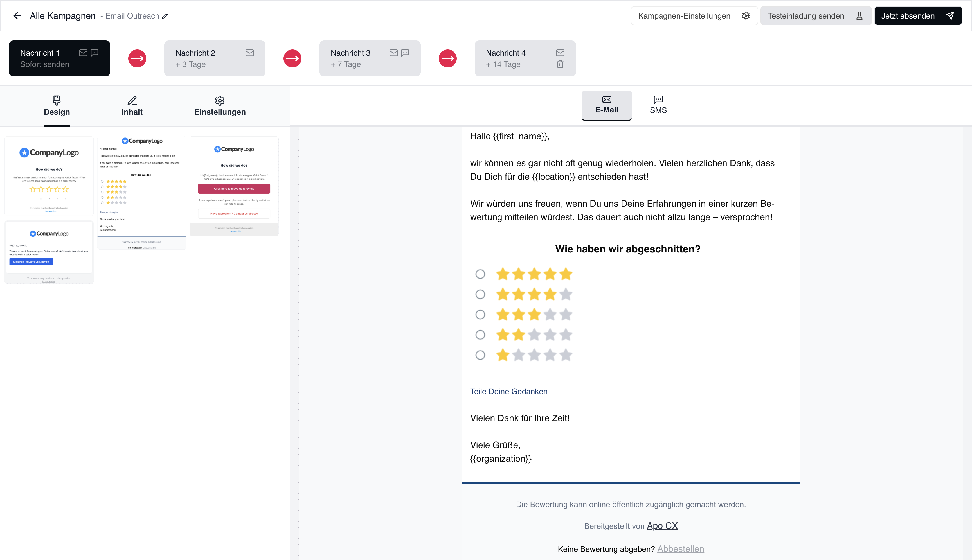The image size is (972, 560).
Task: Click the flask icon for Testeinladung senden
Action: (x=859, y=16)
